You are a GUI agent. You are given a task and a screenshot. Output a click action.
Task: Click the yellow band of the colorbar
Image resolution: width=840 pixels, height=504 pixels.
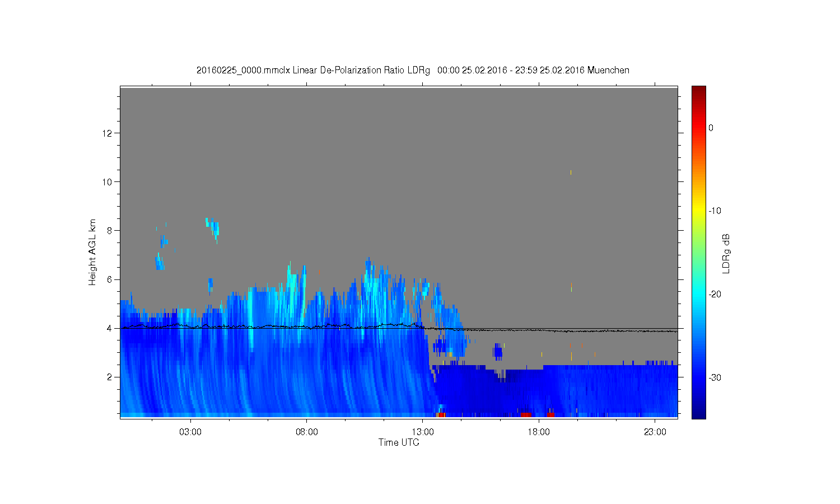tap(699, 211)
